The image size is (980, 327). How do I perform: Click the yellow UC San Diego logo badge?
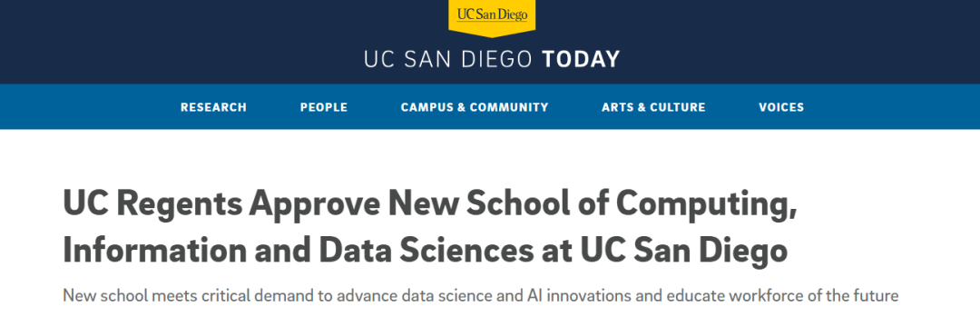pos(491,17)
